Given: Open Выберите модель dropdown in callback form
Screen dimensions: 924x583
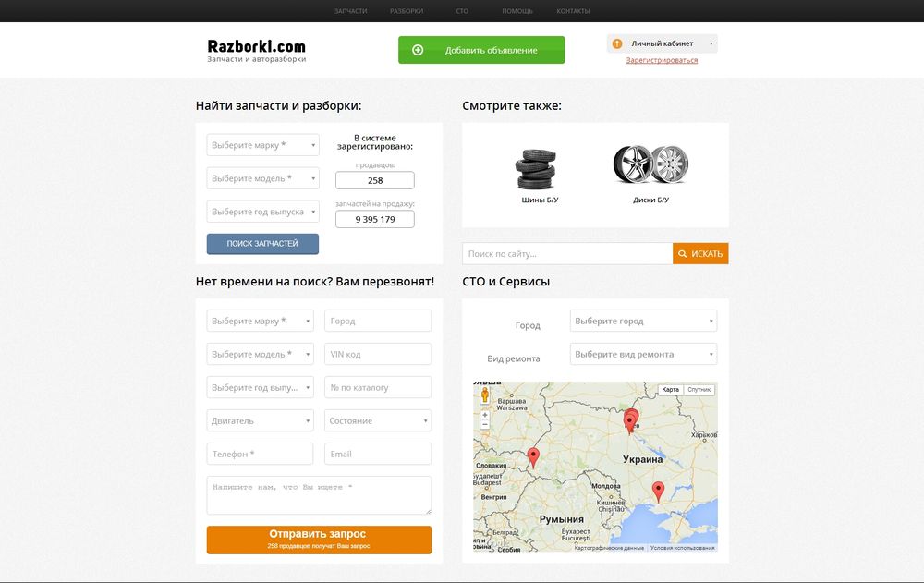Looking at the screenshot, I should click(x=260, y=354).
